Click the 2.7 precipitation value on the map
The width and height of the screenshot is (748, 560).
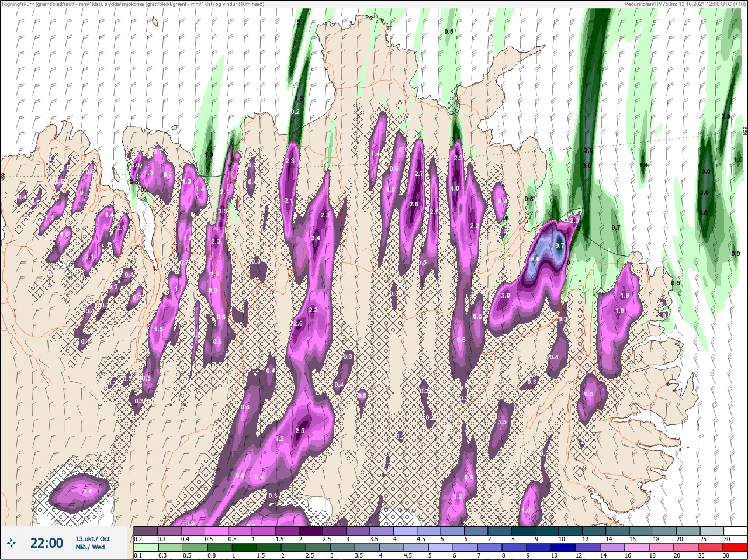[419, 174]
